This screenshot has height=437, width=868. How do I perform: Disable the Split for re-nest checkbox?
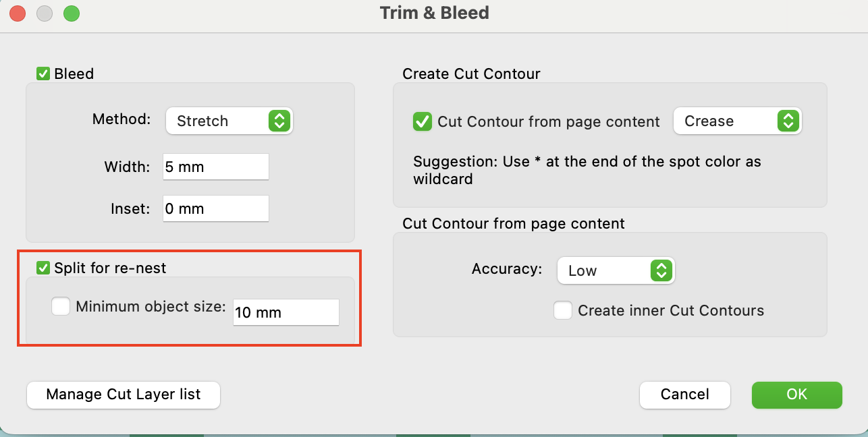click(x=43, y=268)
